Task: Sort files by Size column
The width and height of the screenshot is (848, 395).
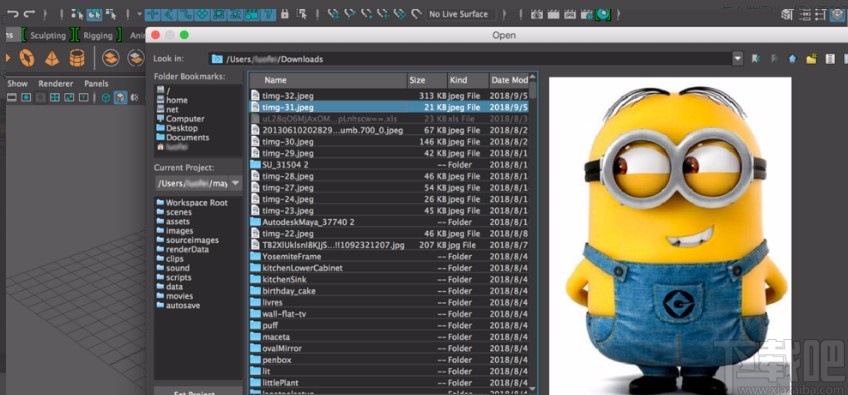Action: tap(427, 80)
